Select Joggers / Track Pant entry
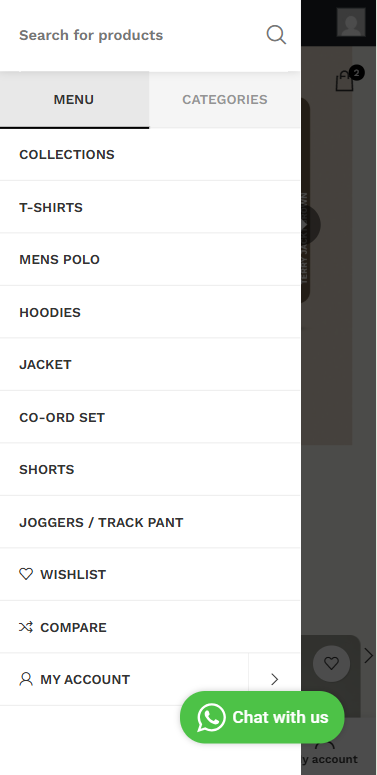 coord(150,522)
